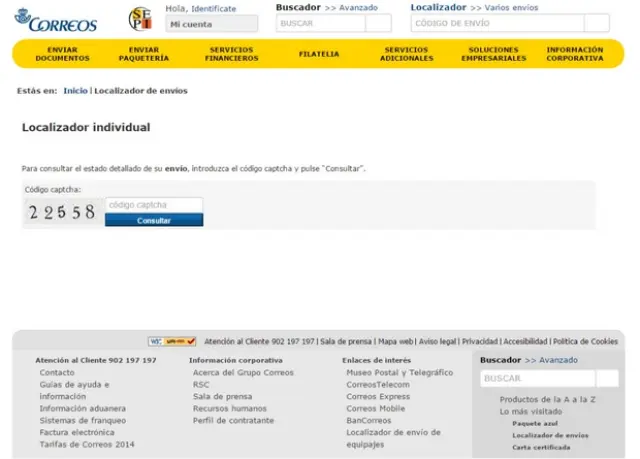Click the W3C accessibility badge

(x=172, y=341)
